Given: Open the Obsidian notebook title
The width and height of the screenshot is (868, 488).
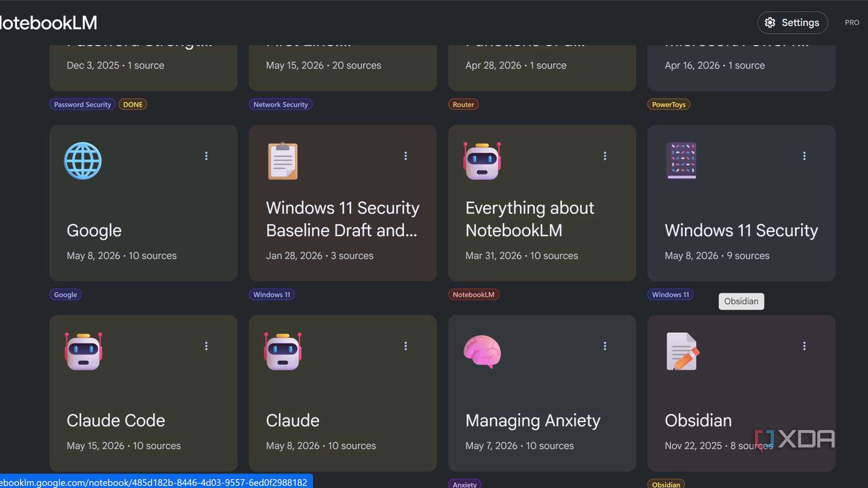Looking at the screenshot, I should 698,421.
